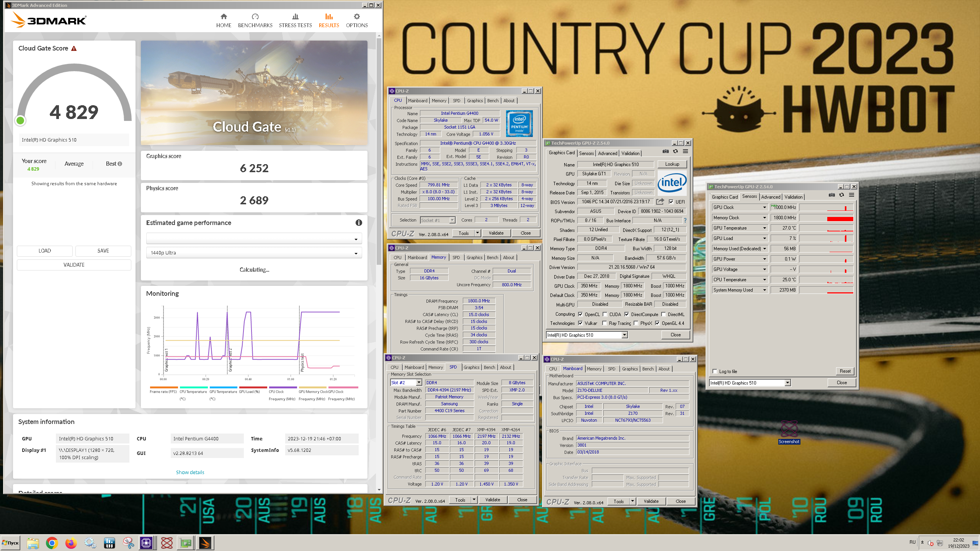The height and width of the screenshot is (551, 980).
Task: Select the Mainboard tab in top CPU-Z window
Action: (418, 101)
